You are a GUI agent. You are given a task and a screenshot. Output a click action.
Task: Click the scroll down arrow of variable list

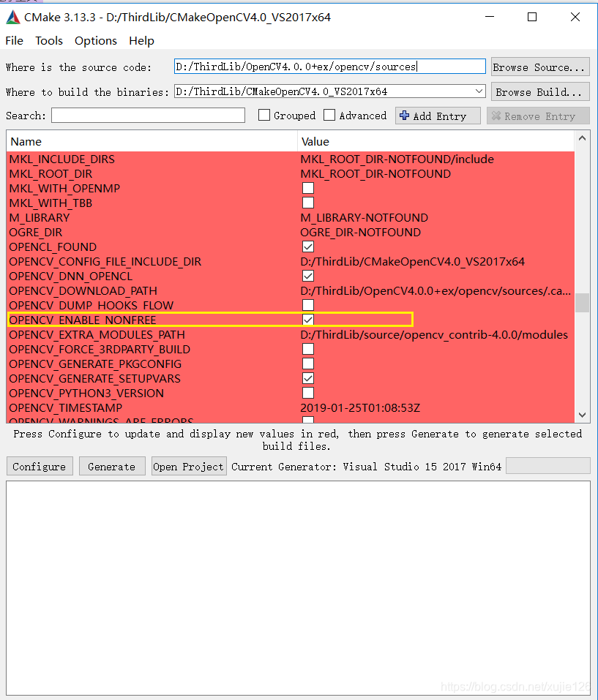point(582,415)
